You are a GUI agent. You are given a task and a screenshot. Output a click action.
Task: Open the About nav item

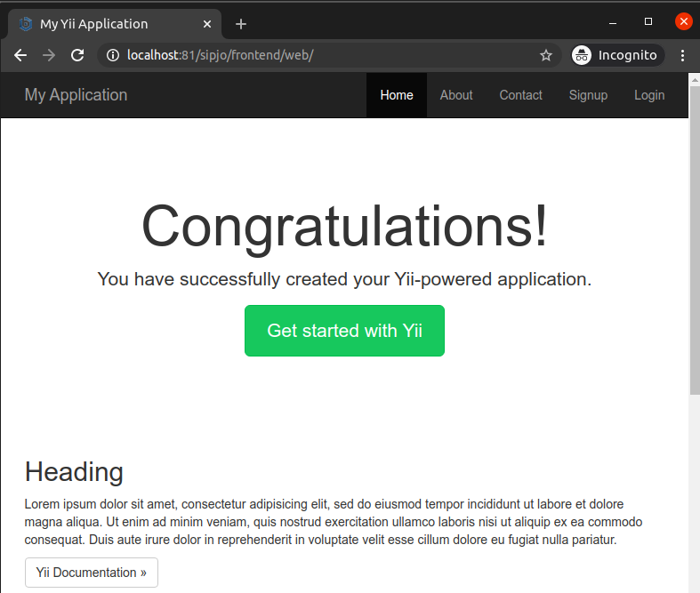456,95
